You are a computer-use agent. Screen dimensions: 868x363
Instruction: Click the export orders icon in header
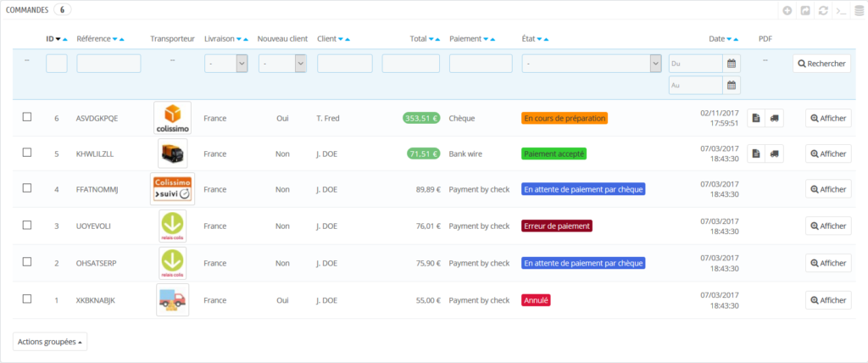[805, 11]
